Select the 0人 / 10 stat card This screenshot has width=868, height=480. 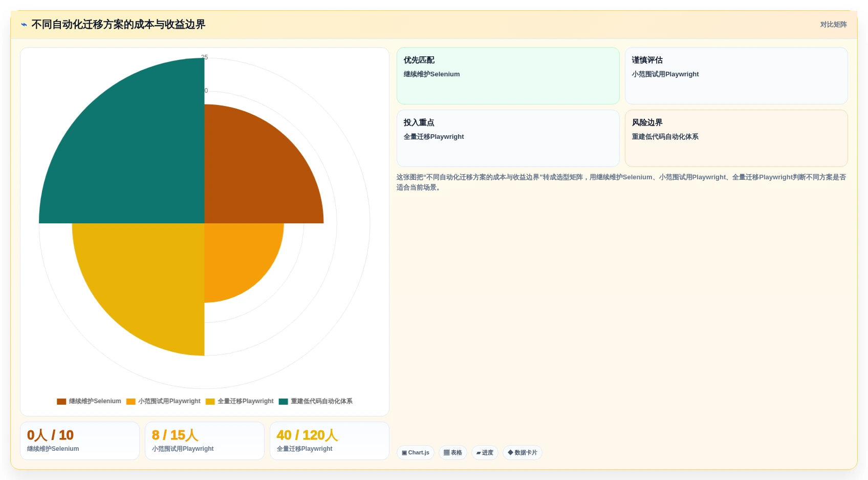pyautogui.click(x=80, y=441)
